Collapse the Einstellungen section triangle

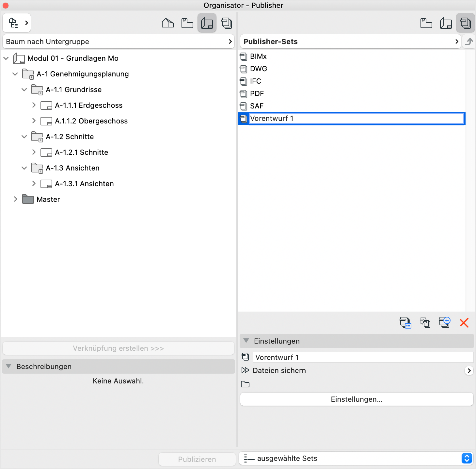tap(246, 341)
